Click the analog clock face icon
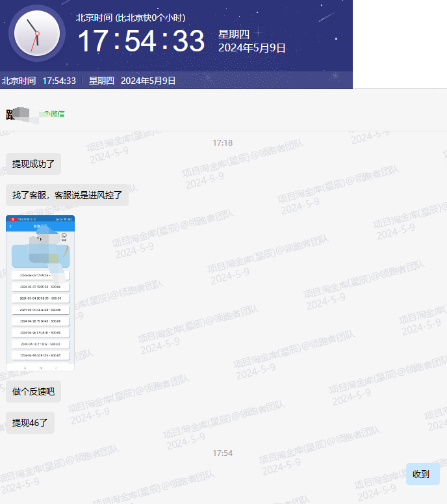Screen dimensions: 447x504 click(36, 33)
